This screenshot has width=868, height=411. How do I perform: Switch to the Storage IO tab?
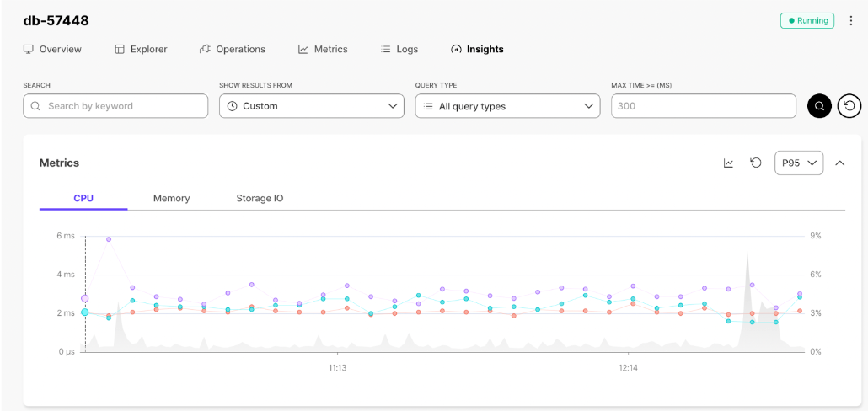(260, 198)
